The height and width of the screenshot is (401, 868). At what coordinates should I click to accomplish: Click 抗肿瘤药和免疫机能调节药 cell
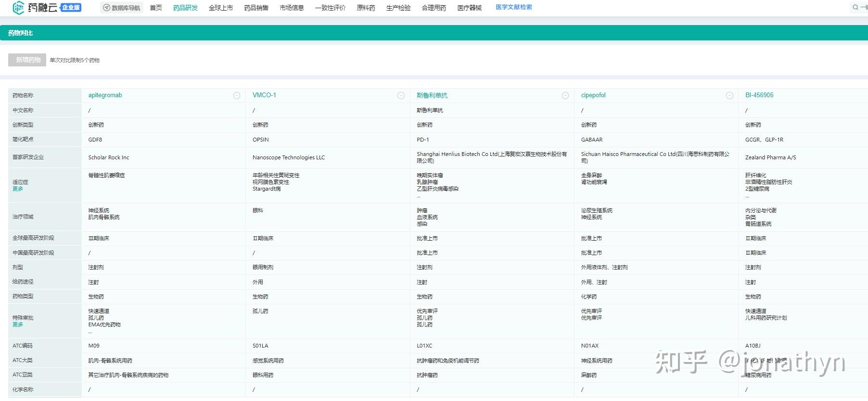[448, 361]
